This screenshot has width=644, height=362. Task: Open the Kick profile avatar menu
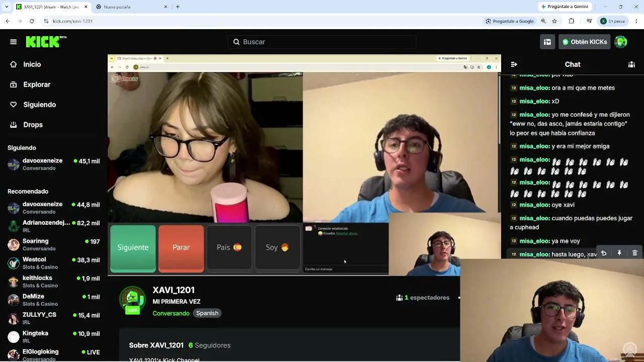coord(621,42)
